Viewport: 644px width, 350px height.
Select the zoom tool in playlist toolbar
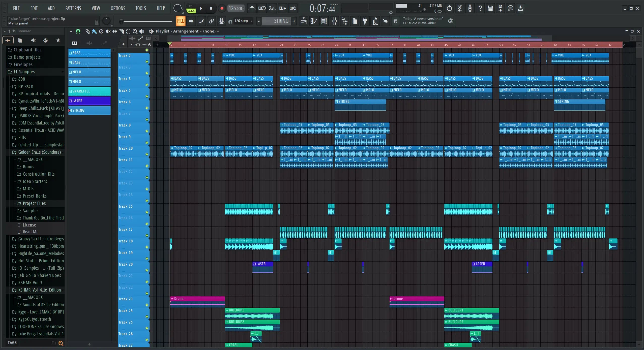(135, 31)
